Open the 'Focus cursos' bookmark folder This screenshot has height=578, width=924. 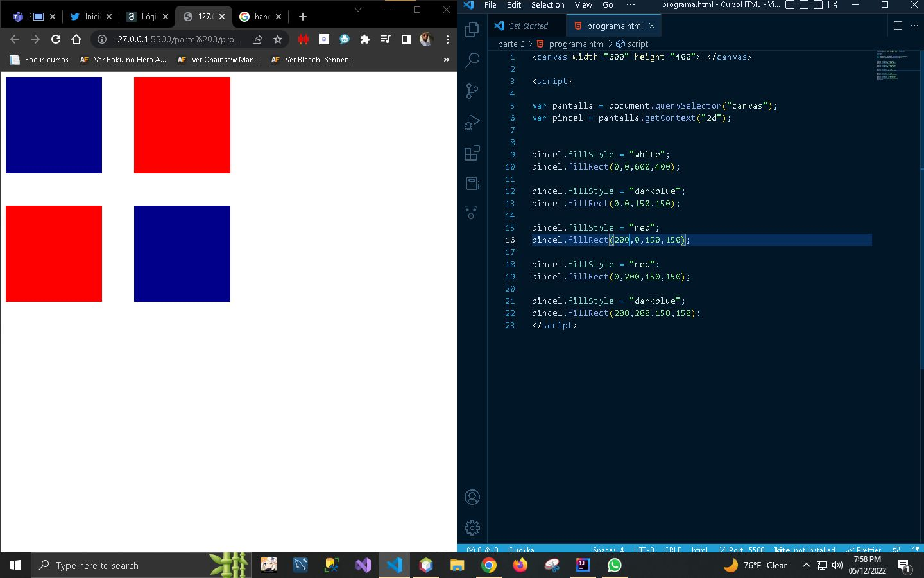pos(39,59)
